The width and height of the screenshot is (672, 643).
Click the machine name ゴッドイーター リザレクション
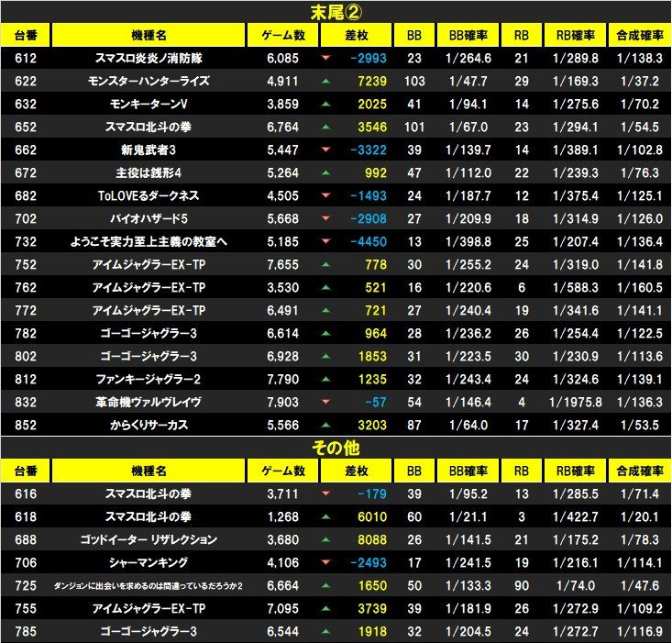point(149,539)
